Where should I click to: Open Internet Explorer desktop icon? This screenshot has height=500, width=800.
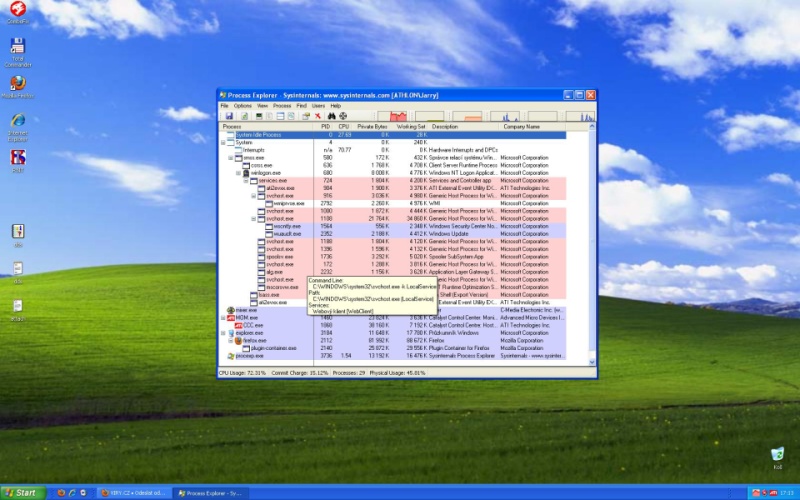pos(17,122)
